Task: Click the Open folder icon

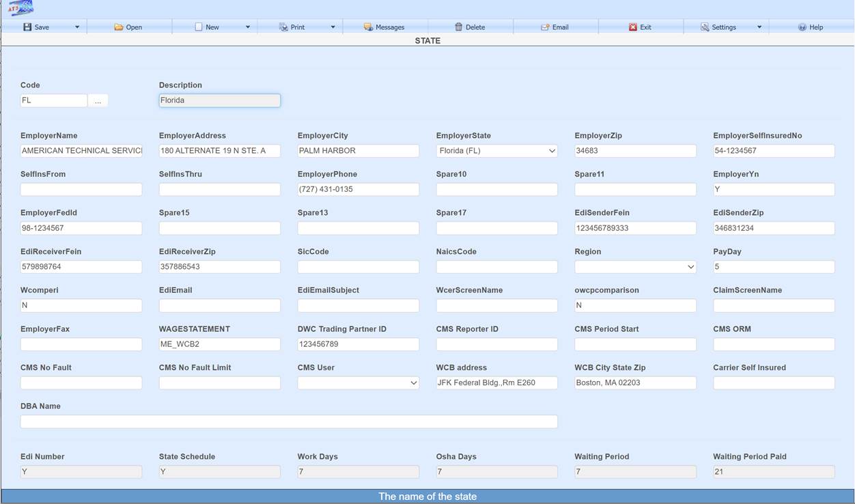Action: coord(119,27)
